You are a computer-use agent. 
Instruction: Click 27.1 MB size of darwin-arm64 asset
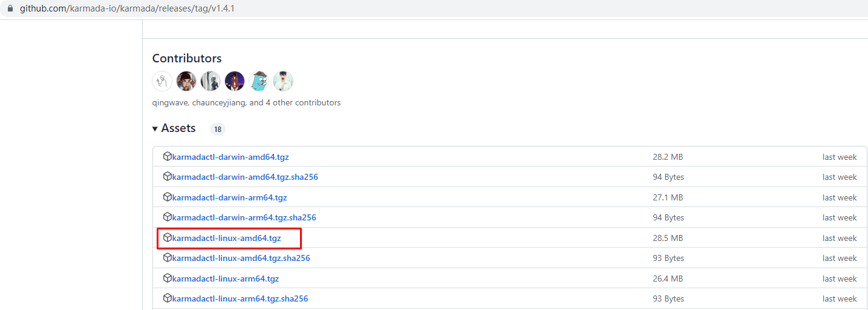click(668, 197)
